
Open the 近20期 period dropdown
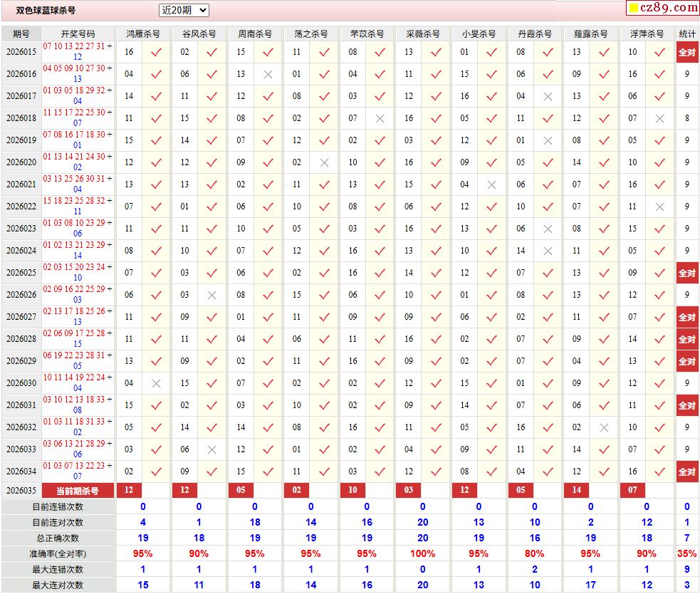pyautogui.click(x=184, y=10)
